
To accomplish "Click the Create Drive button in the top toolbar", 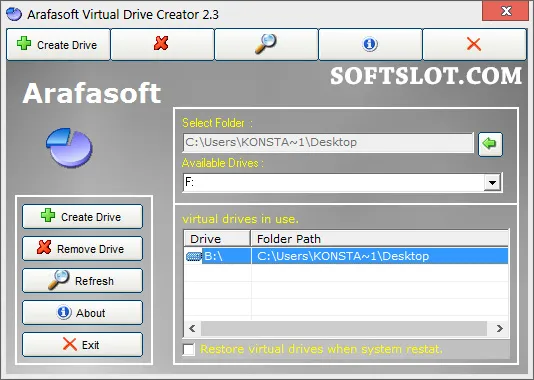I will (x=58, y=44).
